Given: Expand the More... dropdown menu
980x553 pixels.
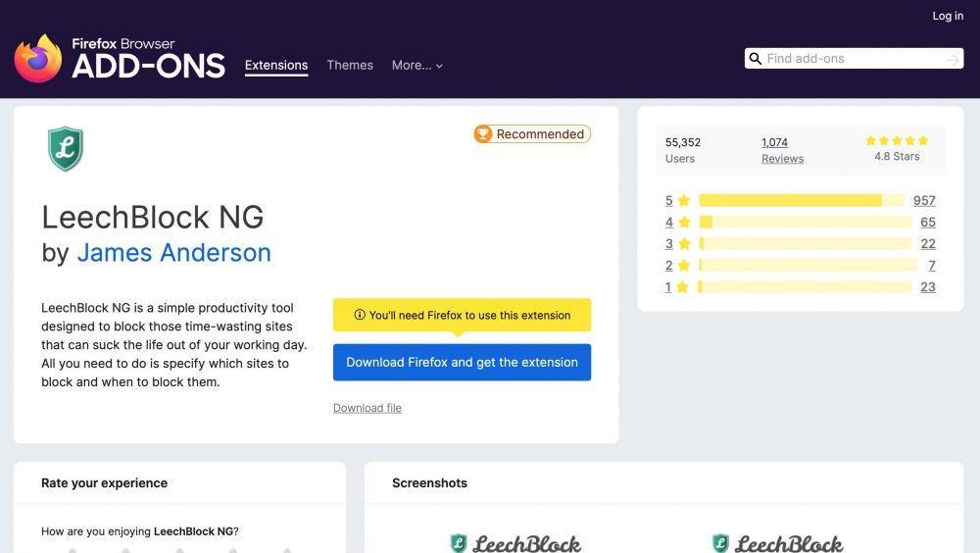Looking at the screenshot, I should pos(416,65).
